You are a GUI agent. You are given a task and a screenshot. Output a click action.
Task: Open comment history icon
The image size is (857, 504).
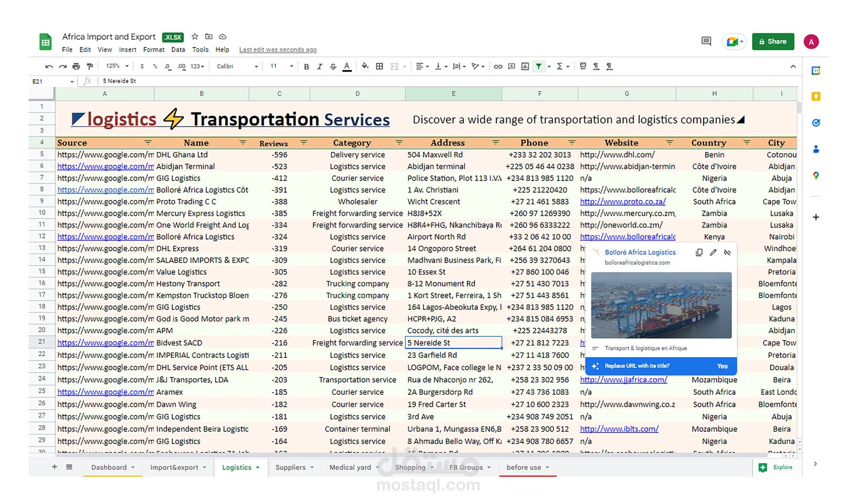pos(706,41)
